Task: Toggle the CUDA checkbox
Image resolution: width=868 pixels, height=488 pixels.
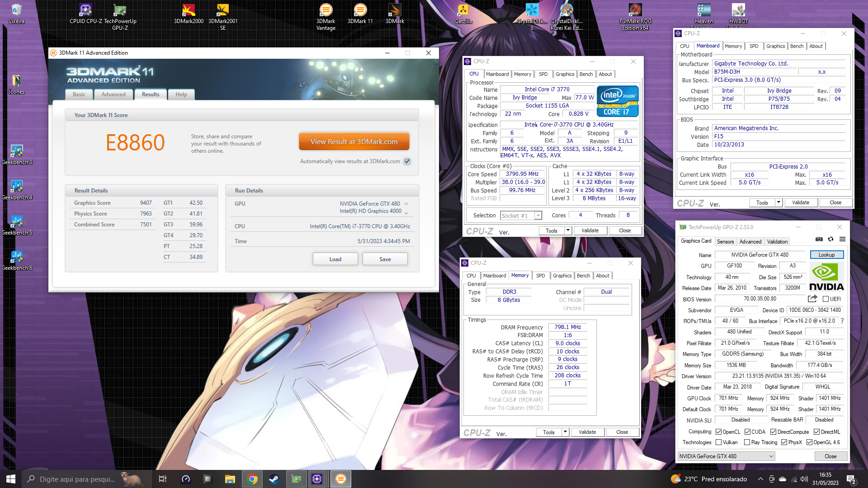Action: click(747, 432)
